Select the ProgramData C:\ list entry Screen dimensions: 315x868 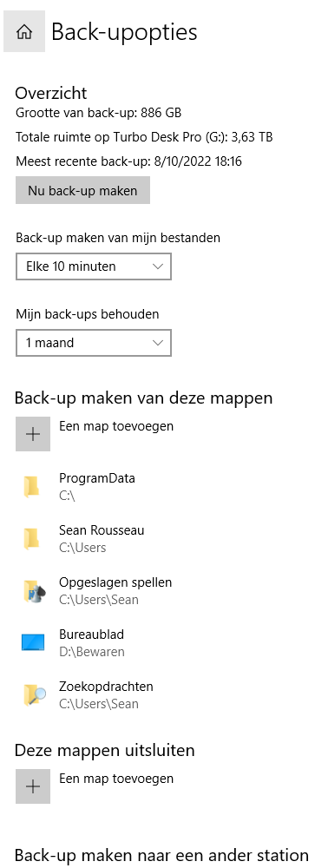[157, 487]
